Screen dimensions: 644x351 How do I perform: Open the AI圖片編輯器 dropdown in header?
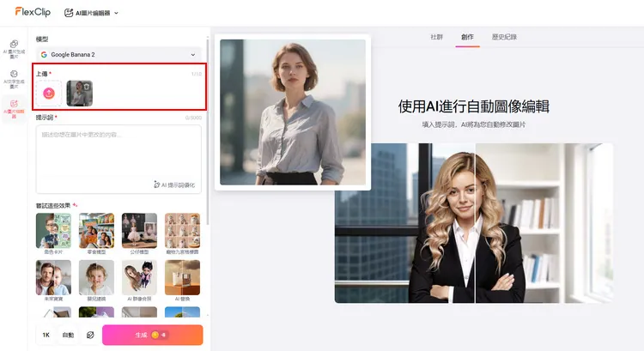tap(91, 13)
